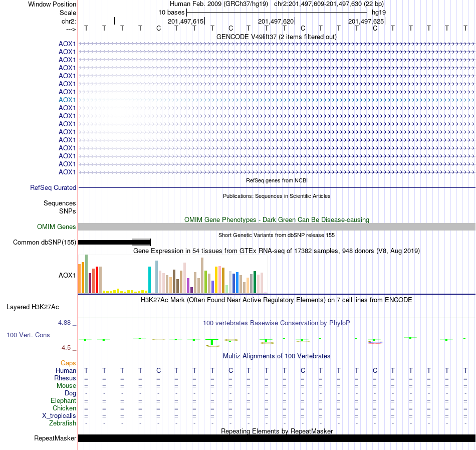Click the light-blue AOX1 transcript arrow line
The image size is (476, 450).
(277, 100)
